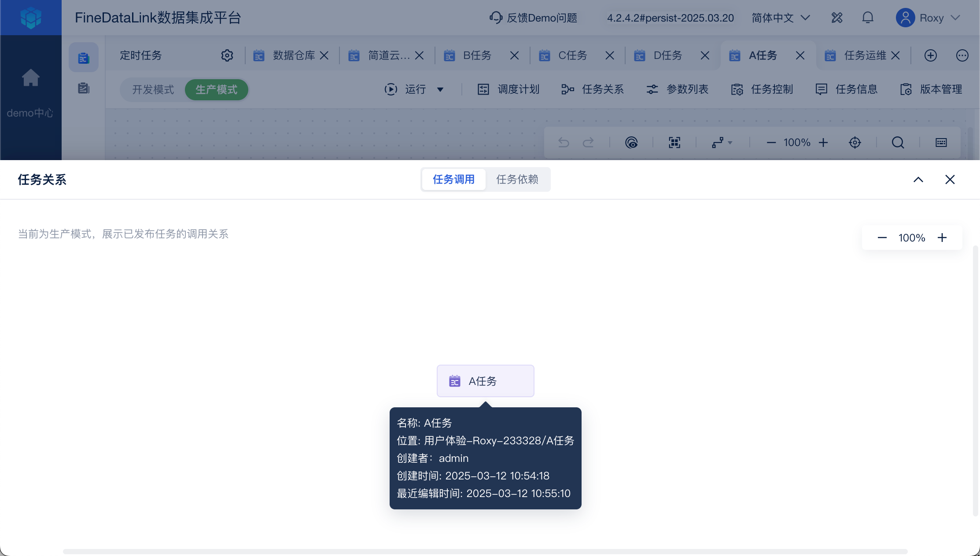
Task: Switch to the 数据仓库 tab
Action: point(294,55)
